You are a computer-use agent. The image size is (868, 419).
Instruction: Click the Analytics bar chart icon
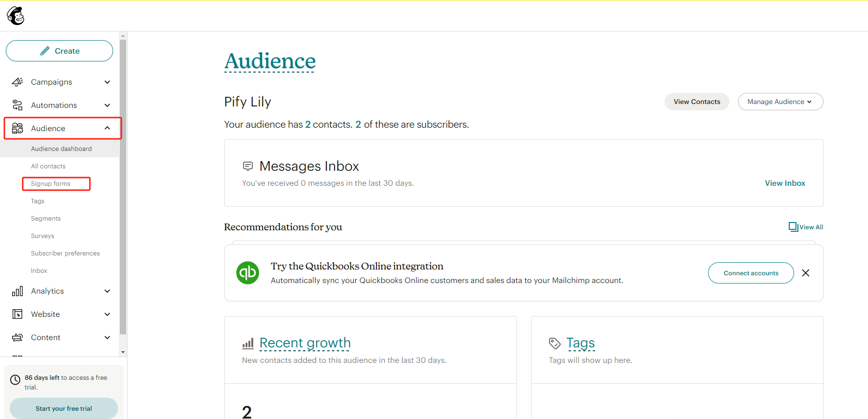[x=17, y=291]
